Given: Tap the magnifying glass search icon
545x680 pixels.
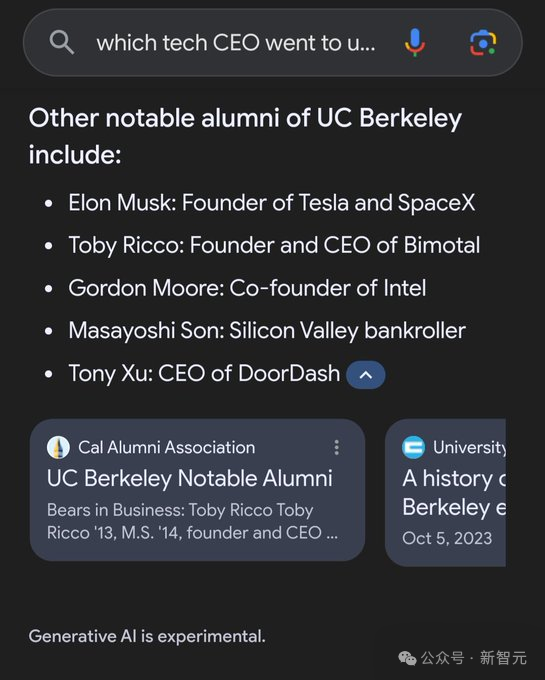Looking at the screenshot, I should click(x=62, y=42).
